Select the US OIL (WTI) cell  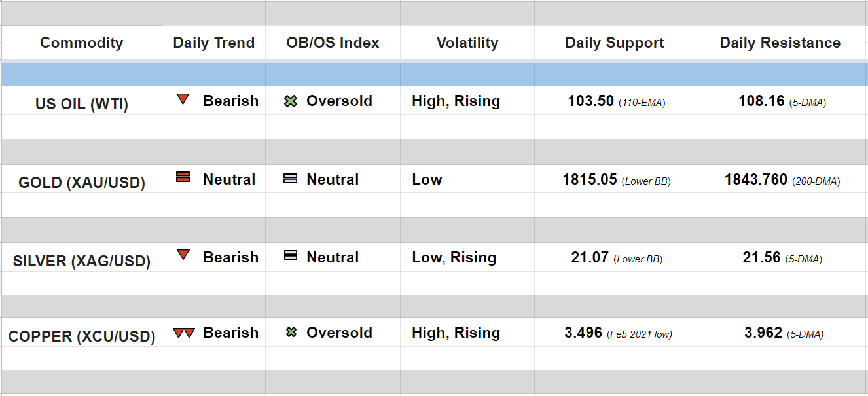82,104
